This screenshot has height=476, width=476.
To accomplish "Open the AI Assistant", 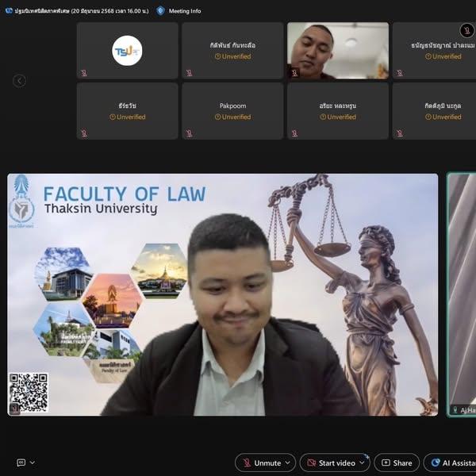I will (451, 463).
